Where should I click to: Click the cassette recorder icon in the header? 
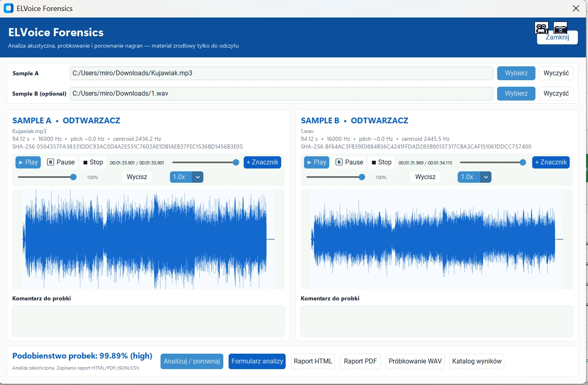pyautogui.click(x=560, y=28)
